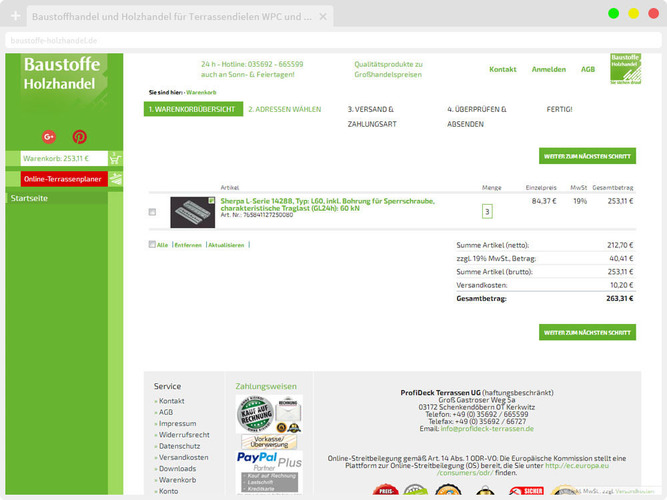667x500 pixels.
Task: Click the Google Plus icon
Action: click(x=49, y=136)
